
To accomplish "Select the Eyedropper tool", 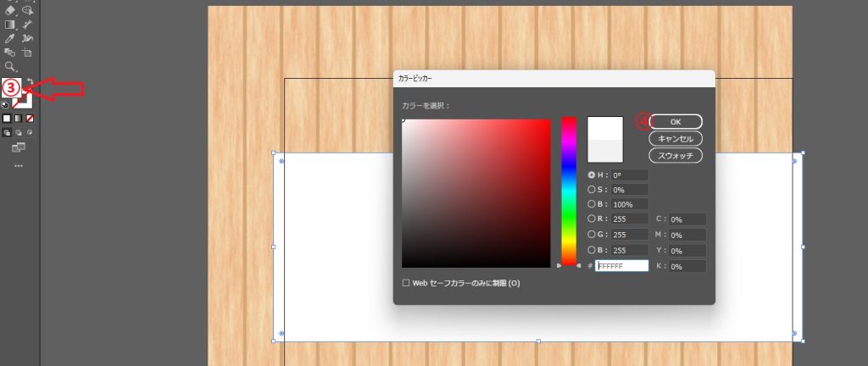I will pos(10,38).
